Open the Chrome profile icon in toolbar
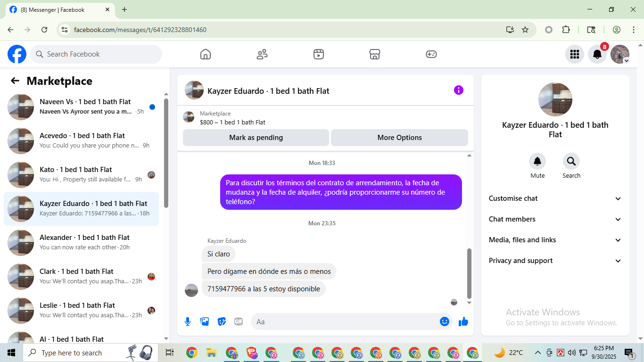 tap(617, 30)
